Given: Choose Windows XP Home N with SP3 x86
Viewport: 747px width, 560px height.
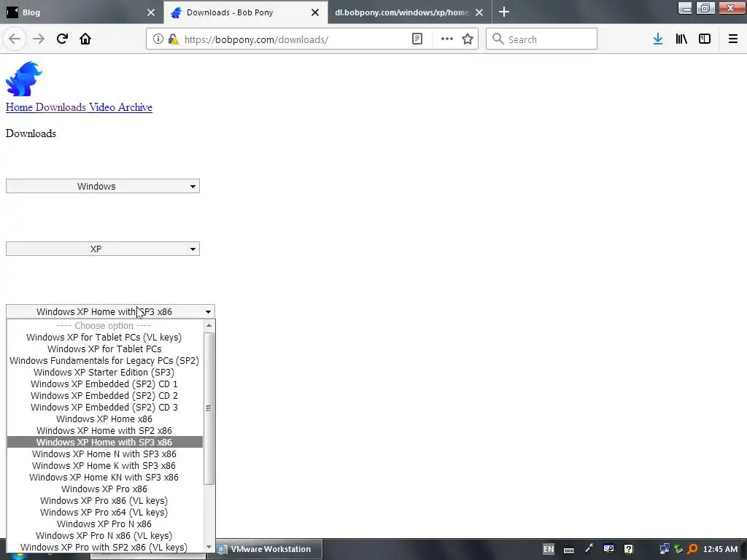Looking at the screenshot, I should point(104,454).
